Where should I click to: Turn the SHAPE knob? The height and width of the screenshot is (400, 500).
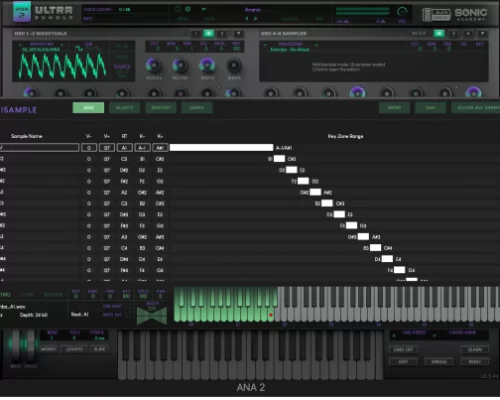(x=234, y=65)
